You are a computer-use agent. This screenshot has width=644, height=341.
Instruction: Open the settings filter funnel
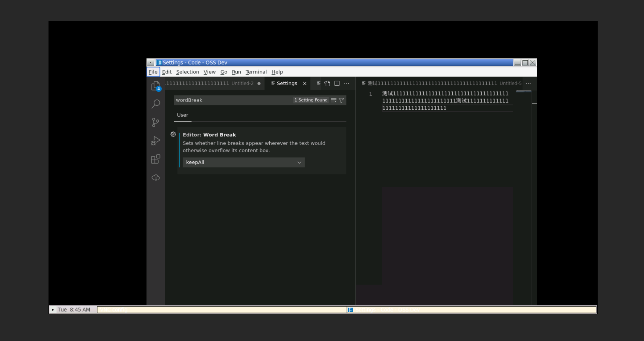341,100
